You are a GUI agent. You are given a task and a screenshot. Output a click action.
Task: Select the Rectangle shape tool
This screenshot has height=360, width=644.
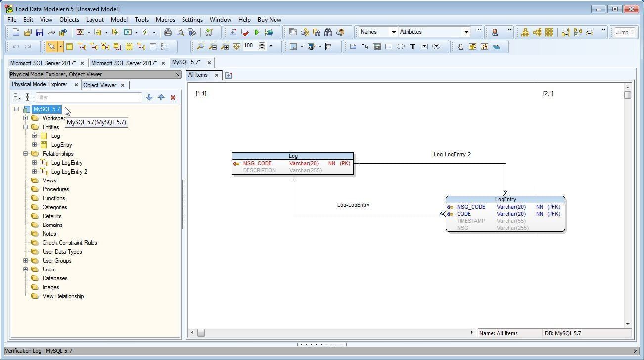click(x=389, y=46)
